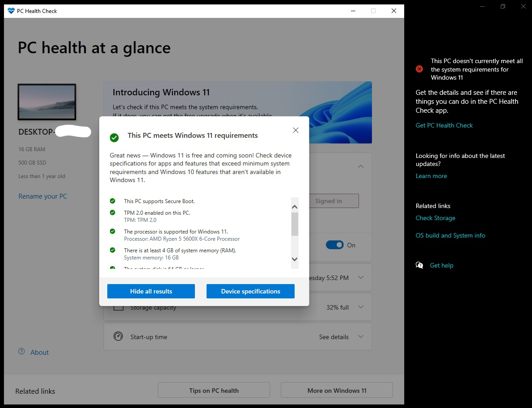Click Get help link in Settings window
Screen dimensions: 532x408
(441, 265)
